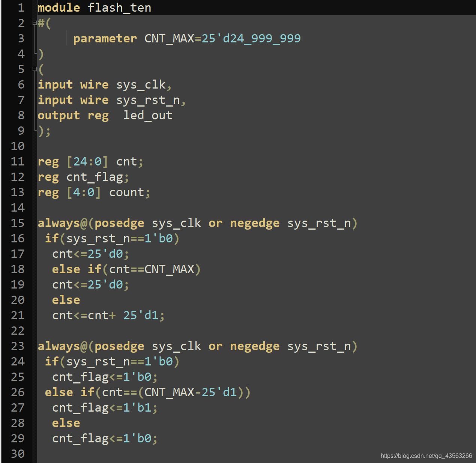This screenshot has height=463, width=476.
Task: Click the closing ); on line 9
Action: point(44,131)
